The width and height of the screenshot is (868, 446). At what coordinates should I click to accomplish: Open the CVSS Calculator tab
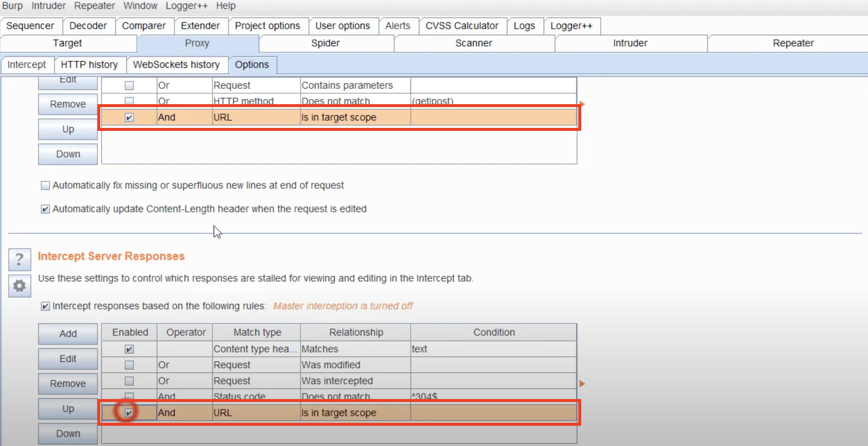(461, 26)
